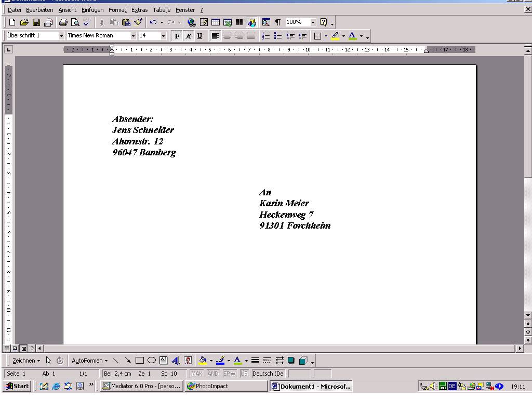Select the Dokument1 Microsoft Word taskbar button
The height and width of the screenshot is (399, 532).
(311, 386)
